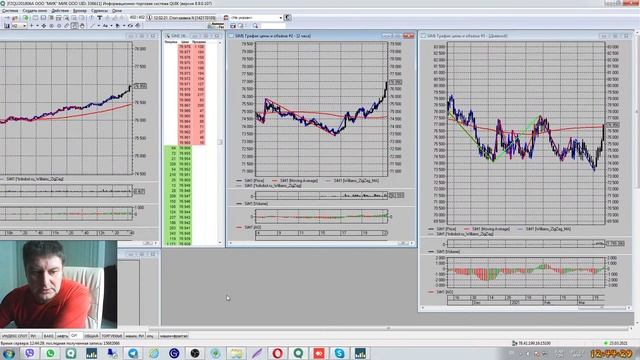Viewport: 640px width, 360px height.
Task: Click right scroll arrow of 2-hour chart
Action: (x=411, y=243)
